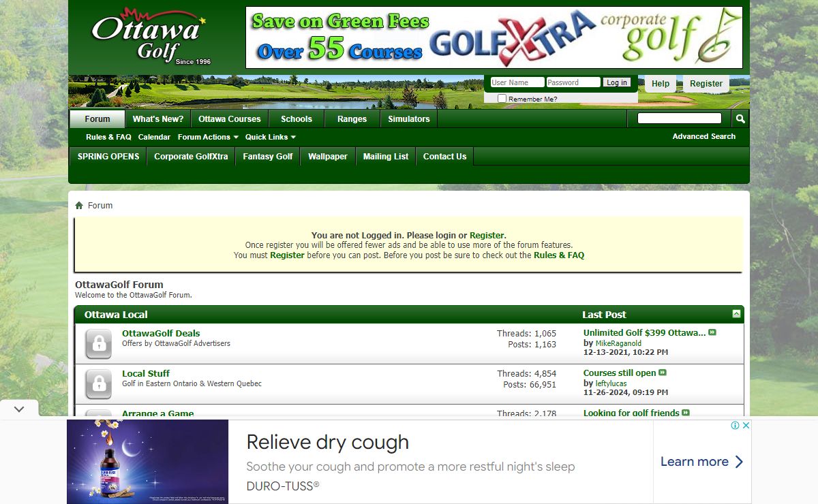Open the Fantasy Golf menu item
Screen dimensions: 818x504
pyautogui.click(x=268, y=156)
